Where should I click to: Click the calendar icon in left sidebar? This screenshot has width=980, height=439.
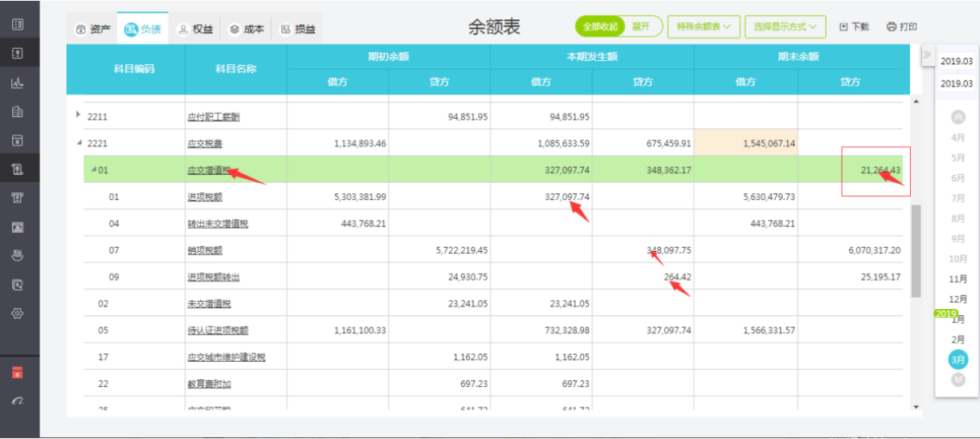tap(18, 140)
